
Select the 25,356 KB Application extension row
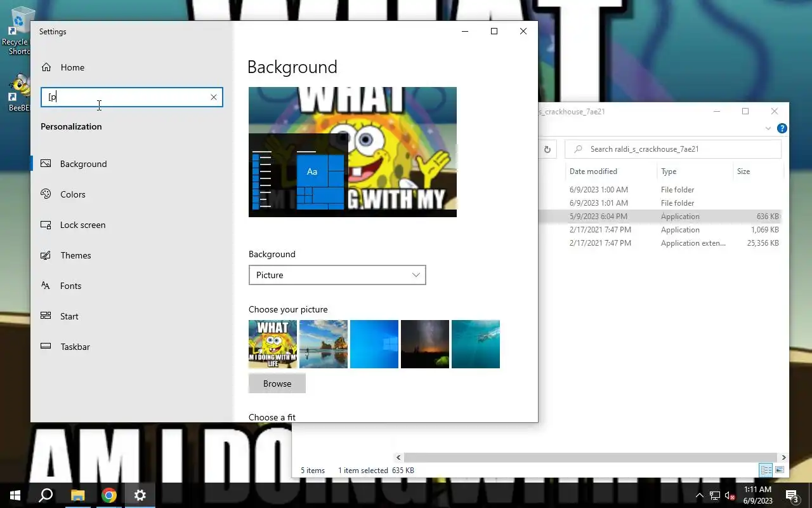[x=660, y=243]
